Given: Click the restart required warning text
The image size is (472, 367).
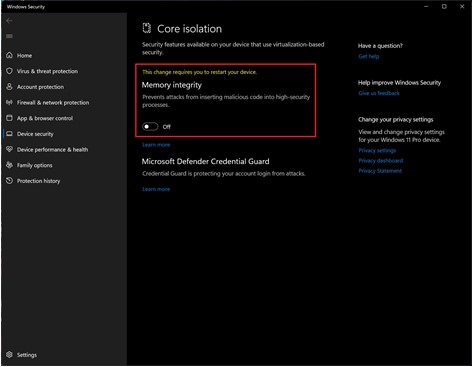Looking at the screenshot, I should [199, 72].
